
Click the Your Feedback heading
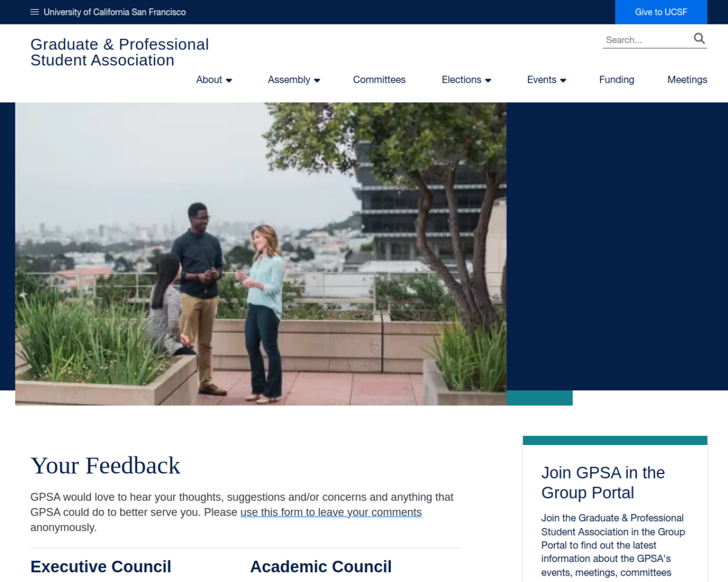point(105,466)
